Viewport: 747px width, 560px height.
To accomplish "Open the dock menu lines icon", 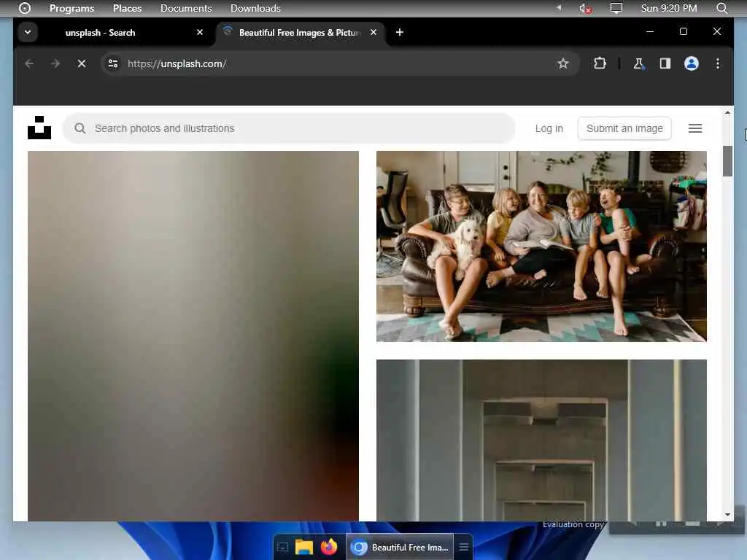I will (463, 547).
